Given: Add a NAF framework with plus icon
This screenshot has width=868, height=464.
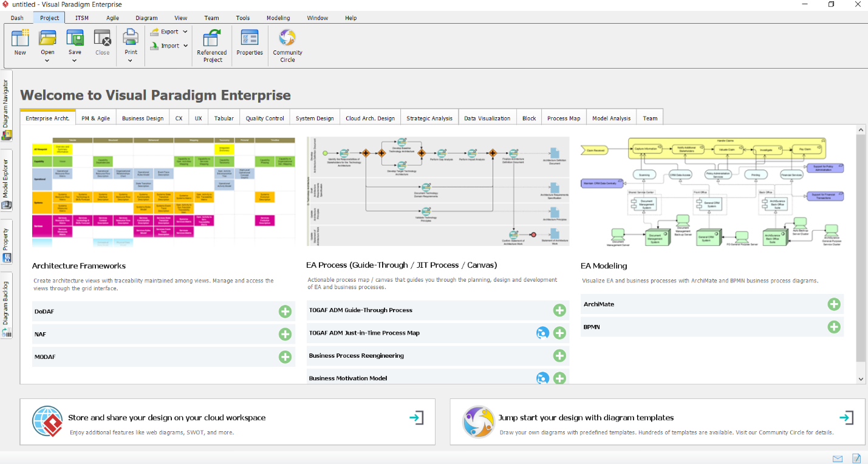Looking at the screenshot, I should tap(285, 334).
